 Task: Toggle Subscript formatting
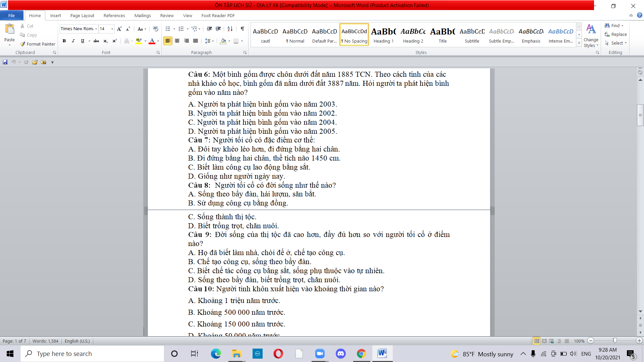[x=105, y=41]
